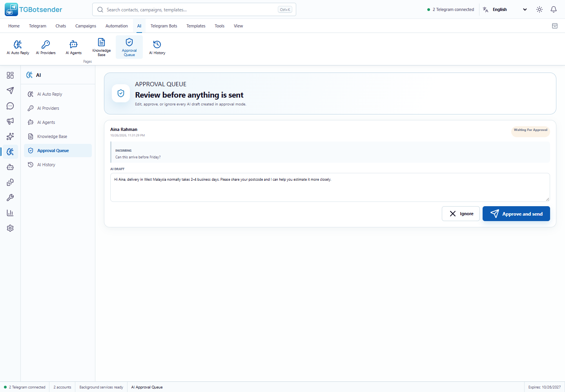565x392 pixels.
Task: Click 'AI Approval Queue' status bar entry
Action: (147, 387)
